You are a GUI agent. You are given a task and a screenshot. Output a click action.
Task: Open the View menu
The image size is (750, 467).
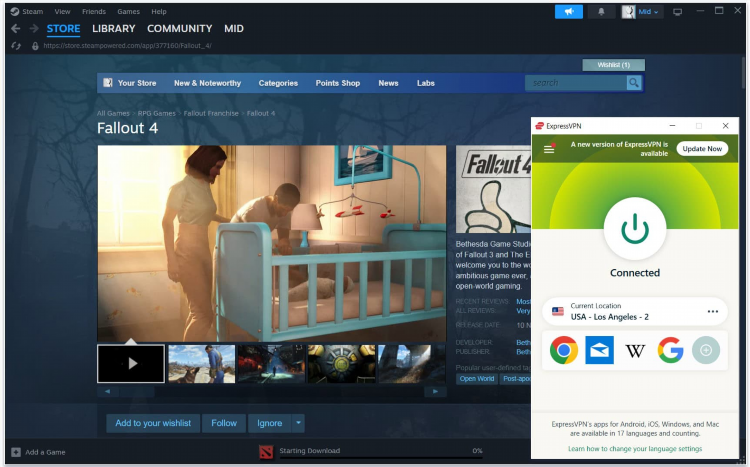click(x=62, y=11)
